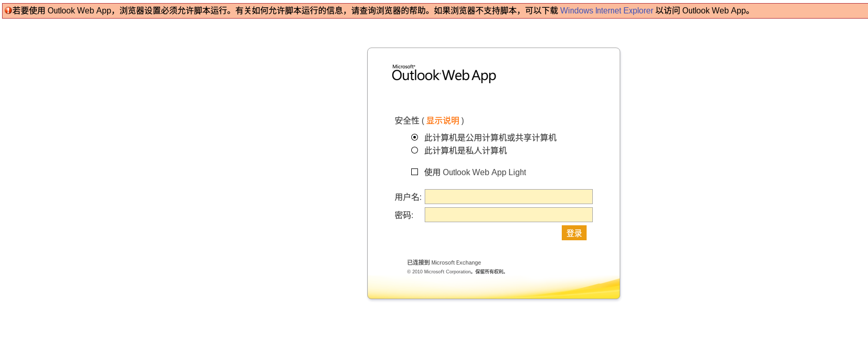Click the 用户名 field label
Screen dimensions: 868x340
point(408,197)
